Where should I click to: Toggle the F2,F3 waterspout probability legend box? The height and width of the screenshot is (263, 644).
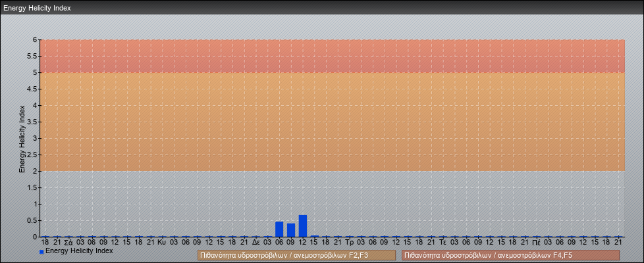tap(296, 255)
